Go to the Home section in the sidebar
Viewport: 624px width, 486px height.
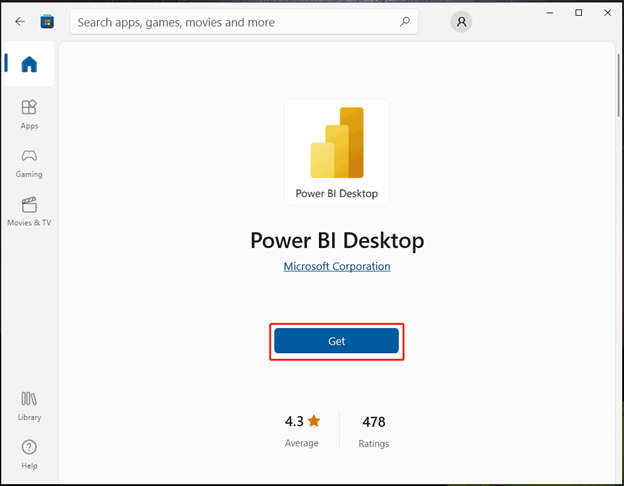pyautogui.click(x=29, y=65)
